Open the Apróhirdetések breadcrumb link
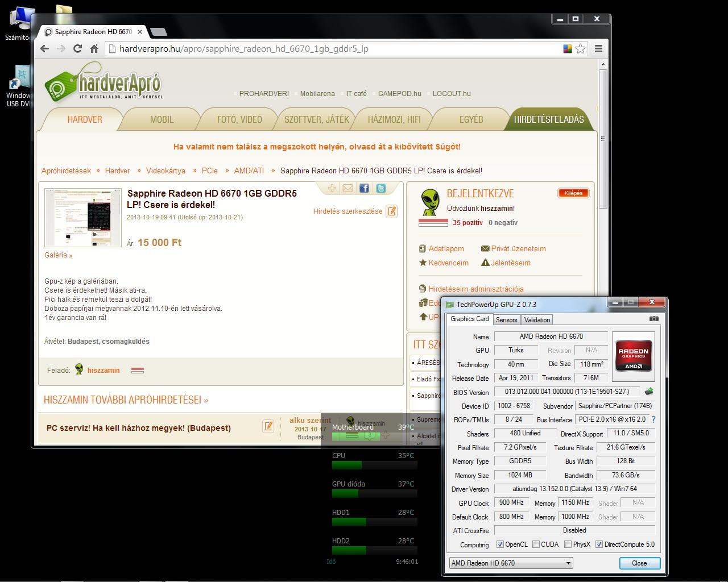The width and height of the screenshot is (728, 582). 66,171
